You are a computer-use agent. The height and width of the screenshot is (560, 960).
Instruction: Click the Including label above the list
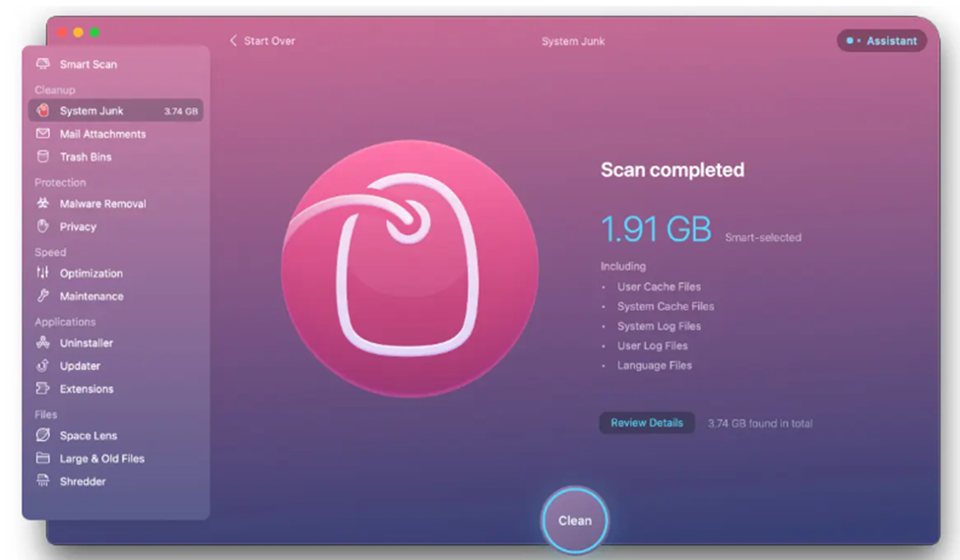coord(623,267)
